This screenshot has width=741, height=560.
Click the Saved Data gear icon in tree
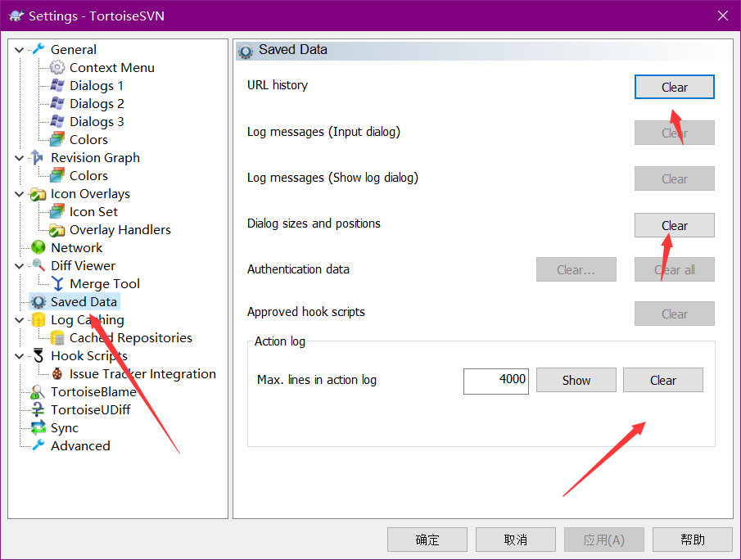(38, 301)
